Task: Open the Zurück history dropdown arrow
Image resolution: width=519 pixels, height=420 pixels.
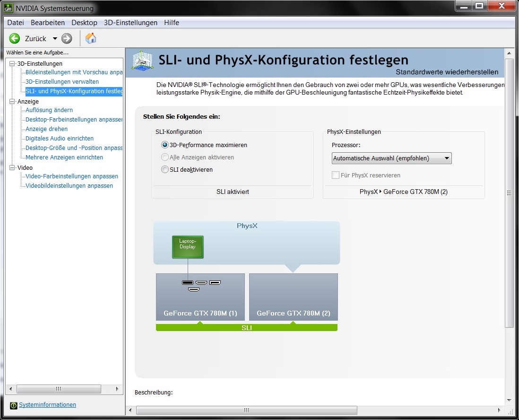Action: (55, 38)
